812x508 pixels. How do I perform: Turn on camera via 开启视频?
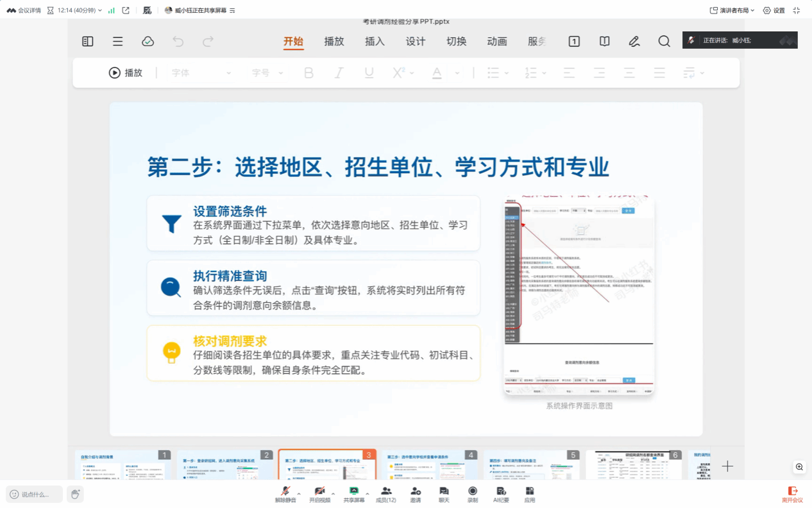coord(319,493)
